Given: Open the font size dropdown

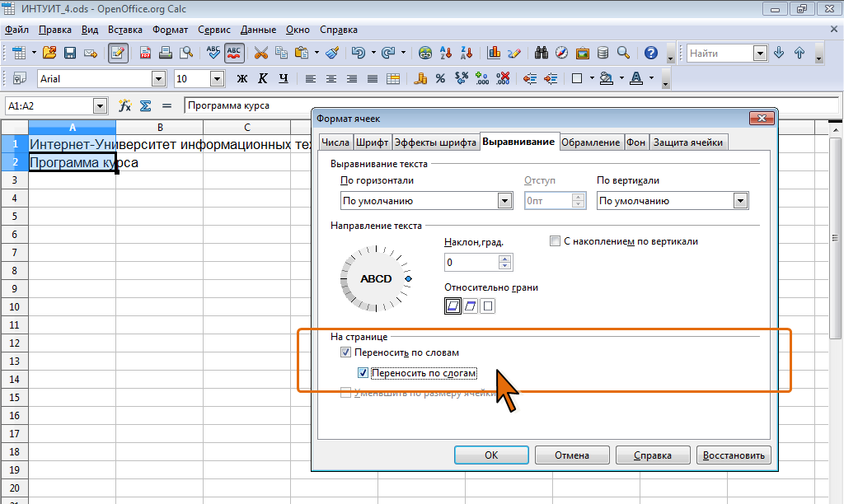Looking at the screenshot, I should pos(217,78).
